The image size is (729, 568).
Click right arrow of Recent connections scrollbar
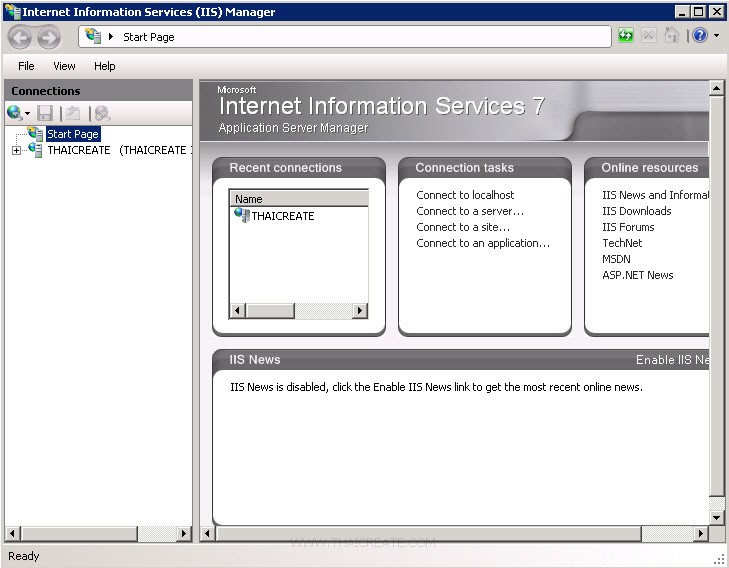[x=359, y=310]
